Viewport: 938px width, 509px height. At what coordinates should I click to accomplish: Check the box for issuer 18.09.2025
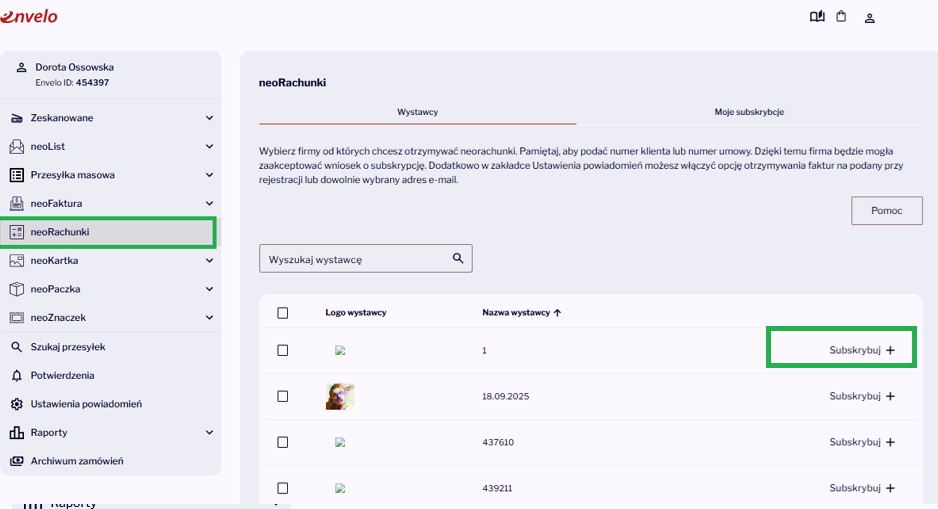[282, 396]
